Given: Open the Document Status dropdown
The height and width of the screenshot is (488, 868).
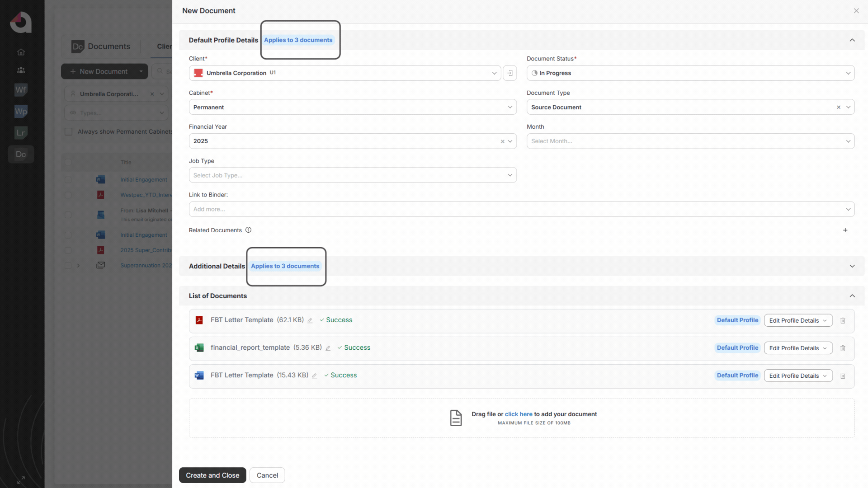Looking at the screenshot, I should point(690,73).
